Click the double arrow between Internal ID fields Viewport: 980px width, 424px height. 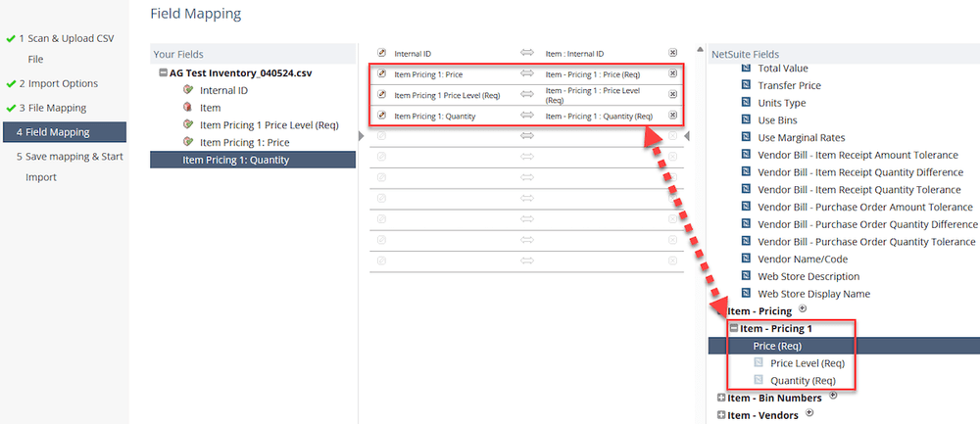click(x=527, y=54)
